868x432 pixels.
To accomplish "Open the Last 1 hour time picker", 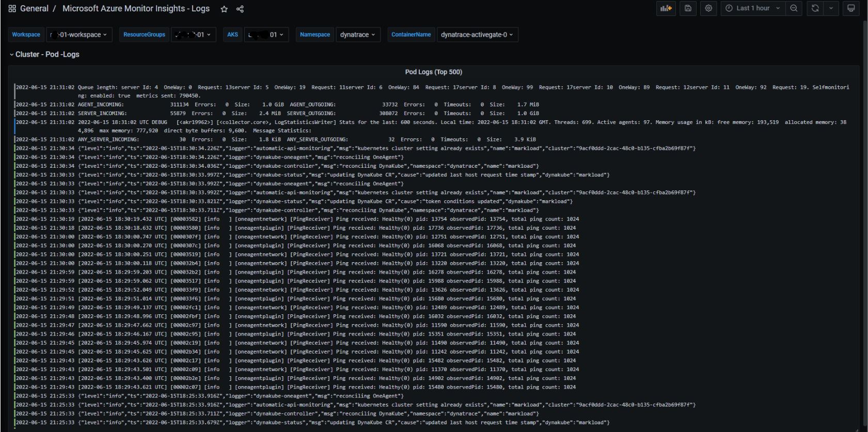I will [x=753, y=8].
